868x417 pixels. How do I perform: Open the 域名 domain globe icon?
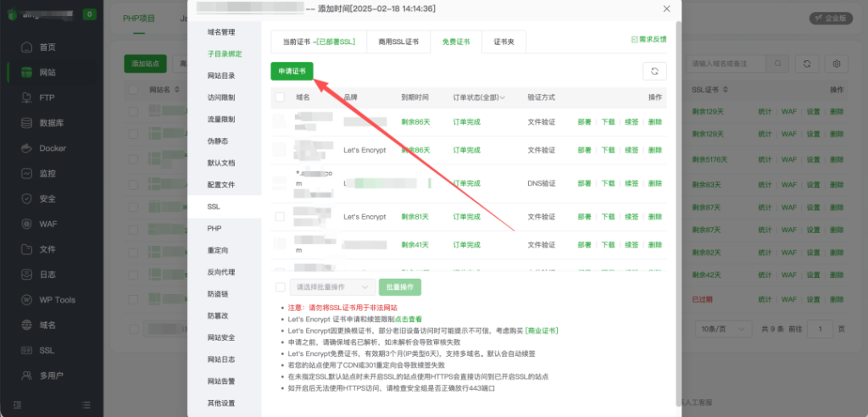pyautogui.click(x=26, y=325)
